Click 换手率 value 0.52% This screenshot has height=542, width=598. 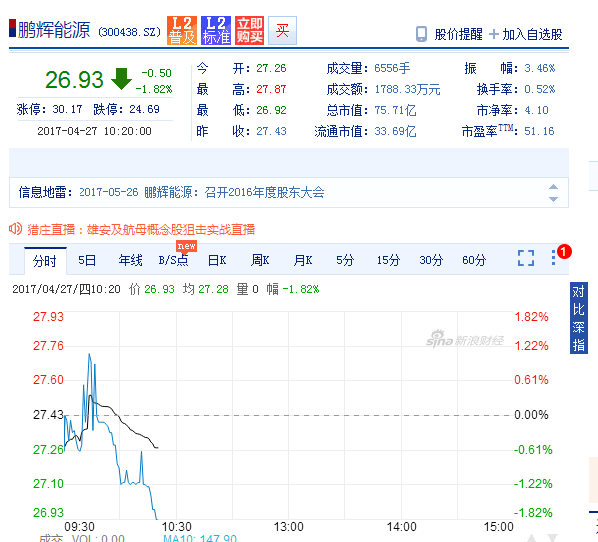(540, 89)
